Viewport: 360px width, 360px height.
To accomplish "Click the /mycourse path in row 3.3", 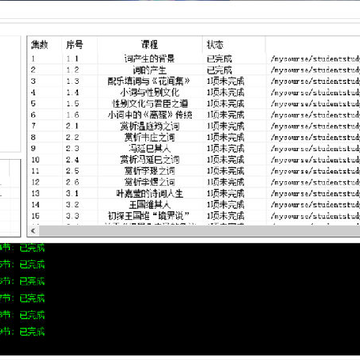I will click(x=315, y=216).
